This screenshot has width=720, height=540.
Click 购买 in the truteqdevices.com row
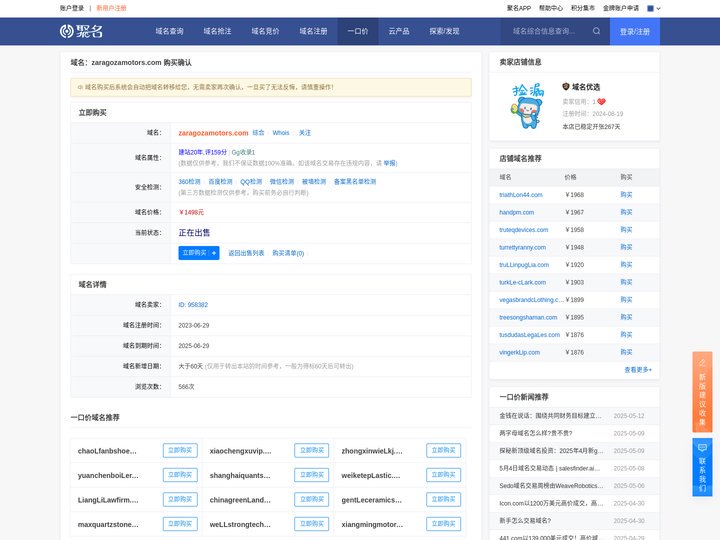pyautogui.click(x=626, y=230)
